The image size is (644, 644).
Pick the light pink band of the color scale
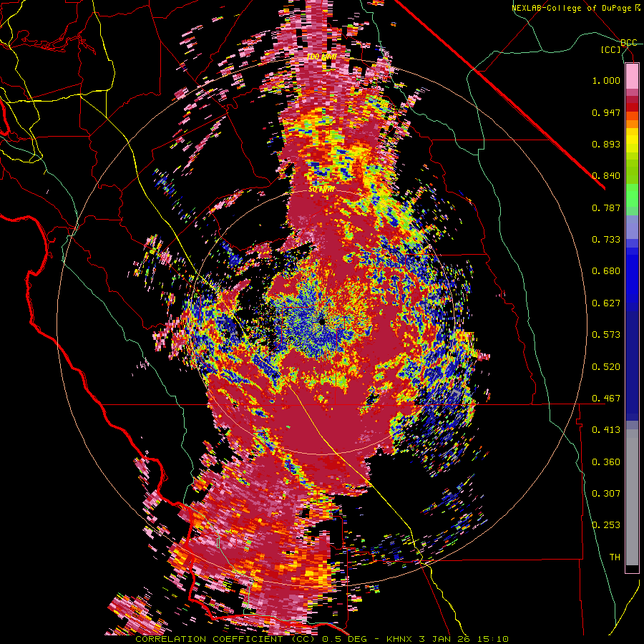[632, 76]
